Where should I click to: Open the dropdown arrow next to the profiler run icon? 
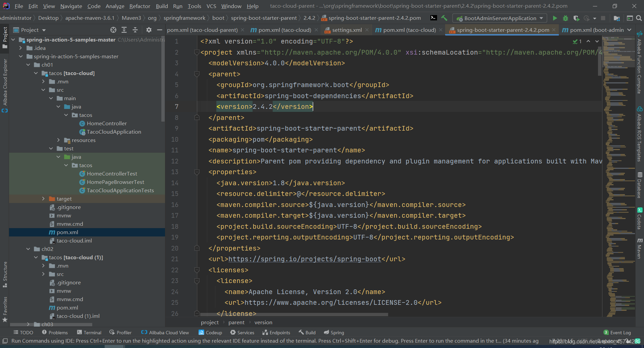point(595,18)
